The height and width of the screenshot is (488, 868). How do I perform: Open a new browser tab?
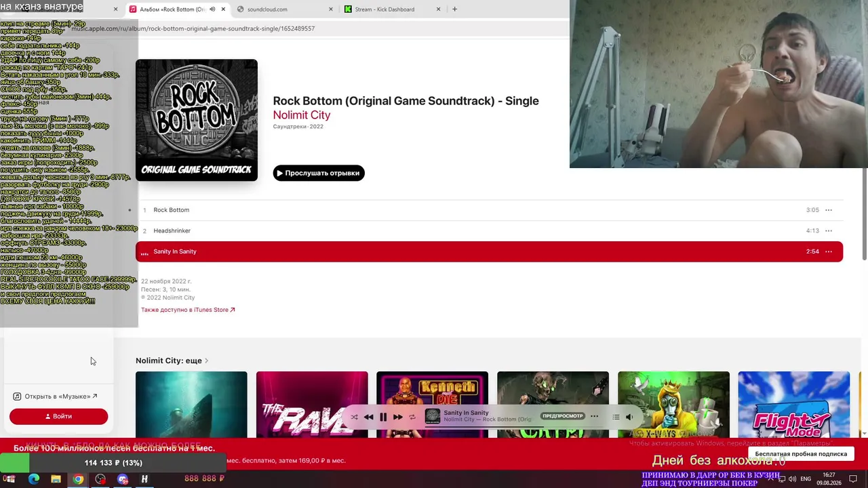point(454,9)
